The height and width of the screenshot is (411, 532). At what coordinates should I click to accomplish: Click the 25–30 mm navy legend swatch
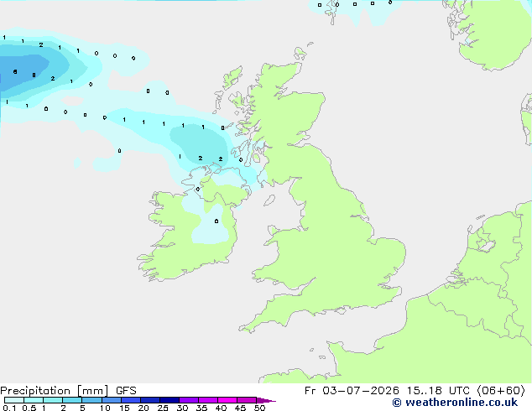170,400
